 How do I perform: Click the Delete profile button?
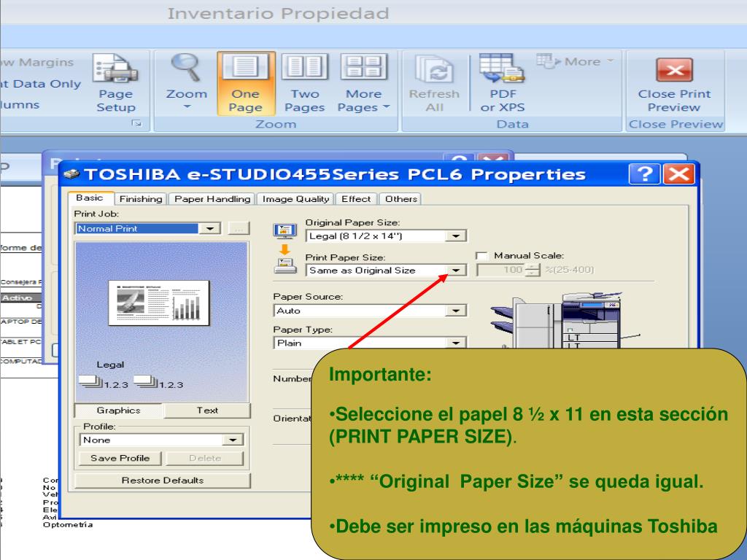pos(205,458)
